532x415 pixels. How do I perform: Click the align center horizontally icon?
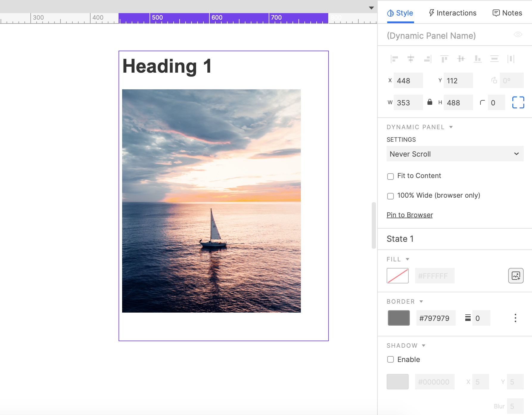(411, 59)
